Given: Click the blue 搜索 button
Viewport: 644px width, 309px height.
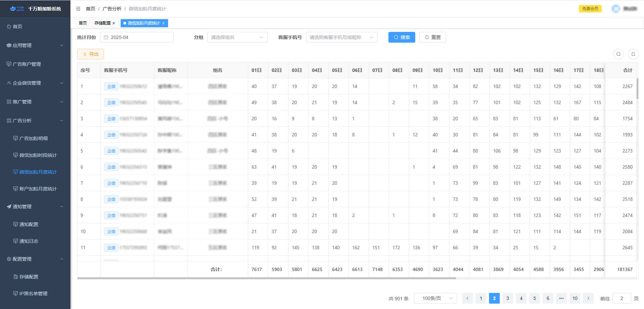Looking at the screenshot, I should pos(401,37).
